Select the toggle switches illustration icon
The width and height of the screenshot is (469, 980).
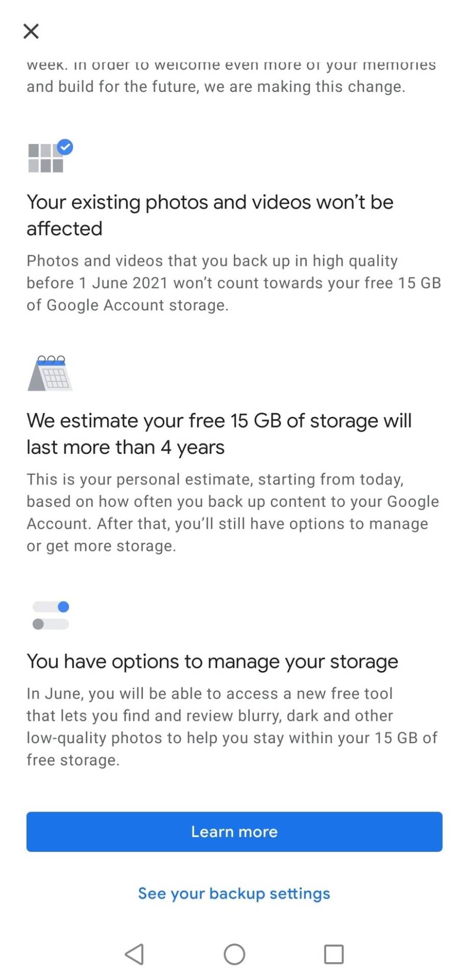[51, 615]
